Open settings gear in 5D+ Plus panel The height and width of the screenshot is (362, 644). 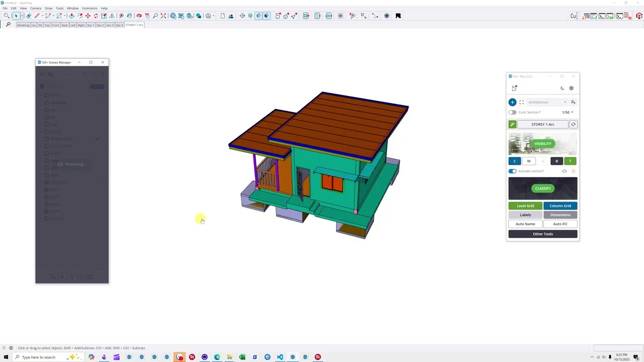click(x=571, y=88)
